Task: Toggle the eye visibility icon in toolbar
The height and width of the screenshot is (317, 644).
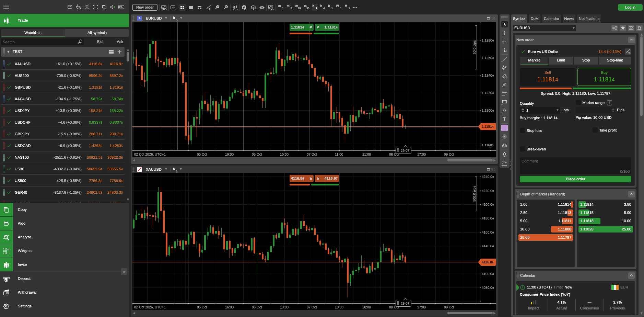Action: pyautogui.click(x=262, y=7)
